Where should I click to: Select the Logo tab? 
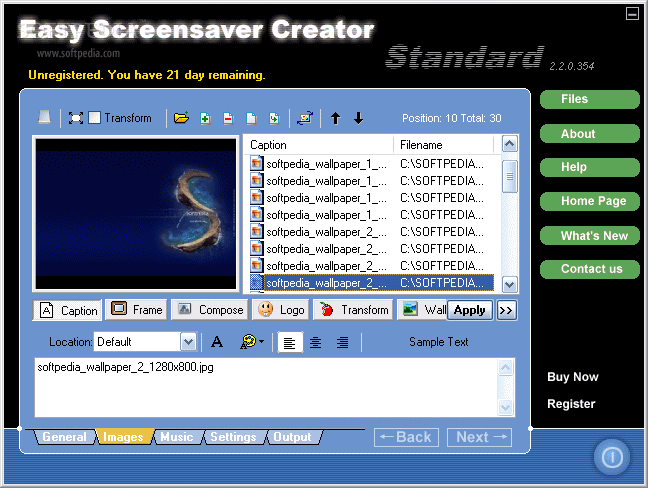pos(281,309)
